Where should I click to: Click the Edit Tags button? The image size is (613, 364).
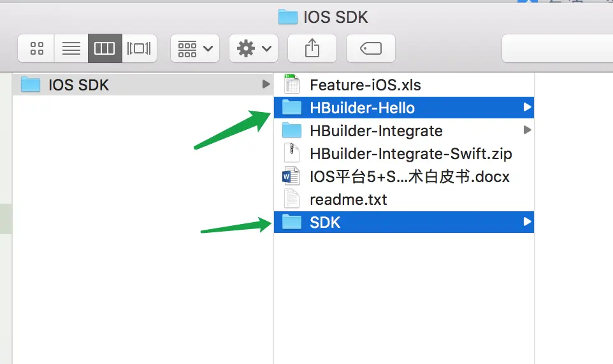point(371,48)
